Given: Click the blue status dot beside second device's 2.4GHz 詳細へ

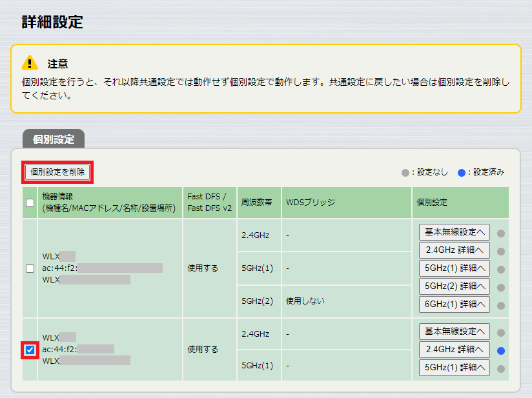Looking at the screenshot, I should pyautogui.click(x=501, y=350).
